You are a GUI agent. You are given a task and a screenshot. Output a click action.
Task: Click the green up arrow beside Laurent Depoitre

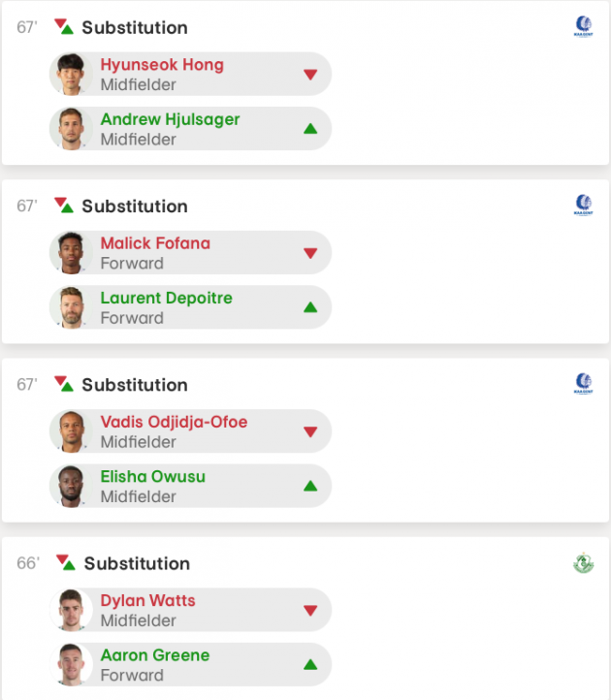310,307
